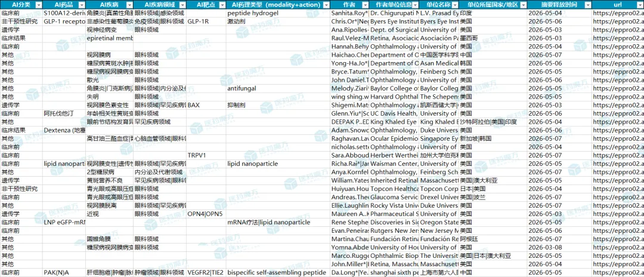This screenshot has height=277, width=644.
Task: Select the bispecific self-assembling peptide cell
Action: pos(278,272)
